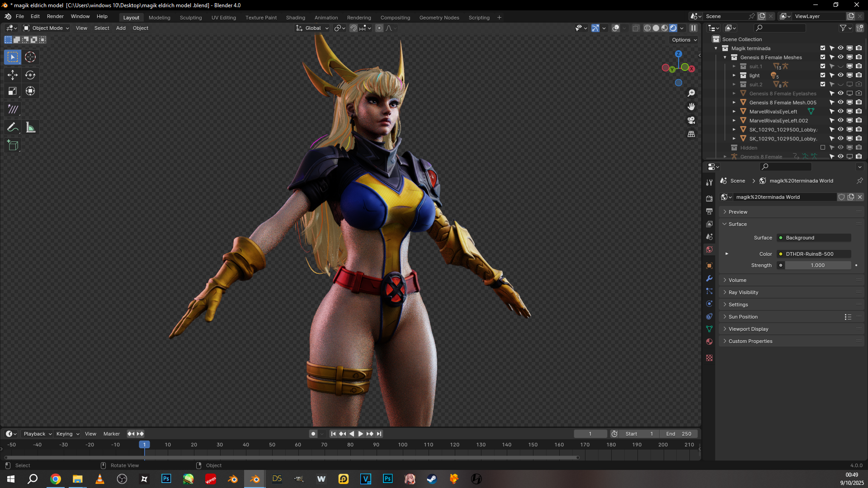Viewport: 868px width, 488px height.
Task: Open the Output properties tab
Action: pos(709,211)
